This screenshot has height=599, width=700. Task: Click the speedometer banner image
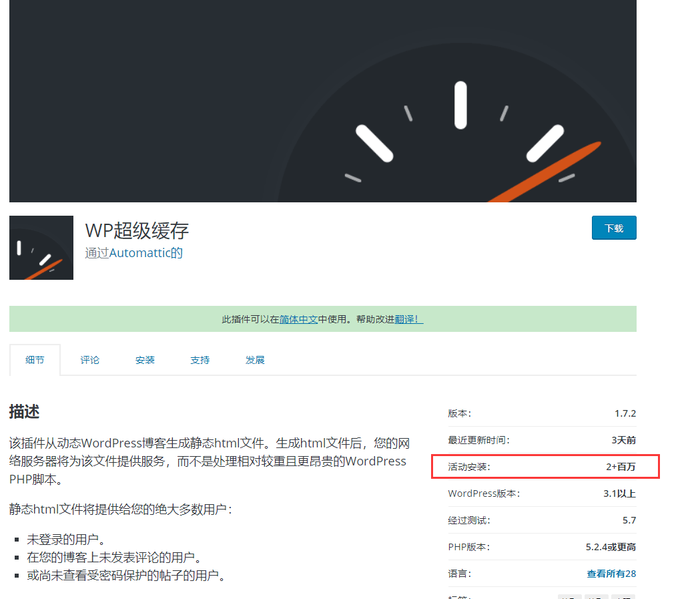[x=323, y=101]
